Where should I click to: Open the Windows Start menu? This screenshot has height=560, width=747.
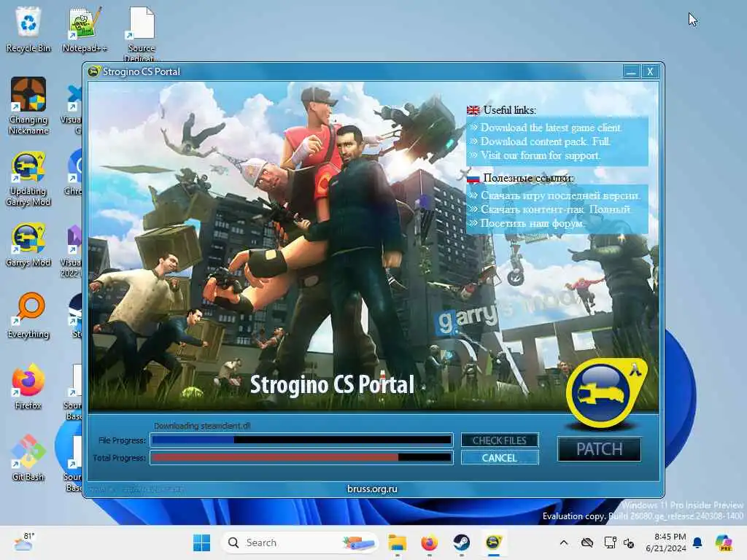coord(201,542)
